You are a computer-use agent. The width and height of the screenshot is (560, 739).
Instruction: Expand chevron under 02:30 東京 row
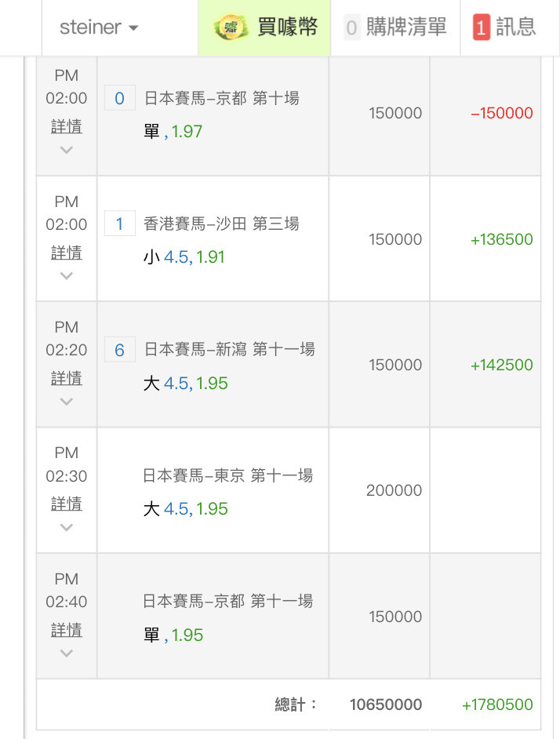click(67, 527)
